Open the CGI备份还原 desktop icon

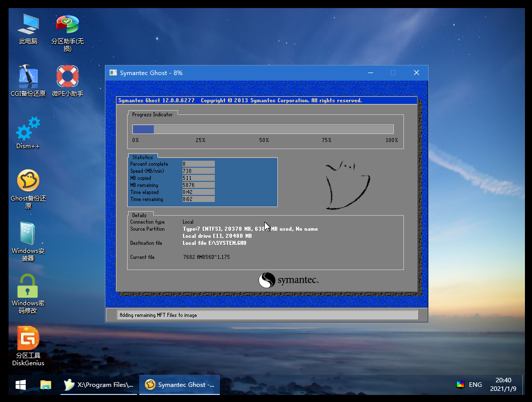28,81
